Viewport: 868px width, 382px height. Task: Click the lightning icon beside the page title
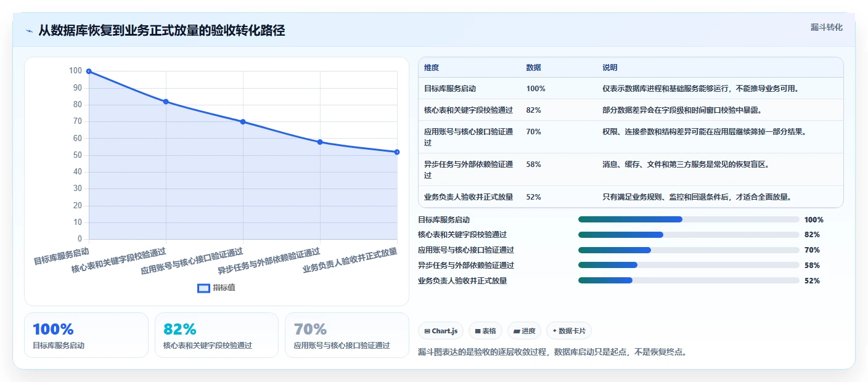click(29, 31)
